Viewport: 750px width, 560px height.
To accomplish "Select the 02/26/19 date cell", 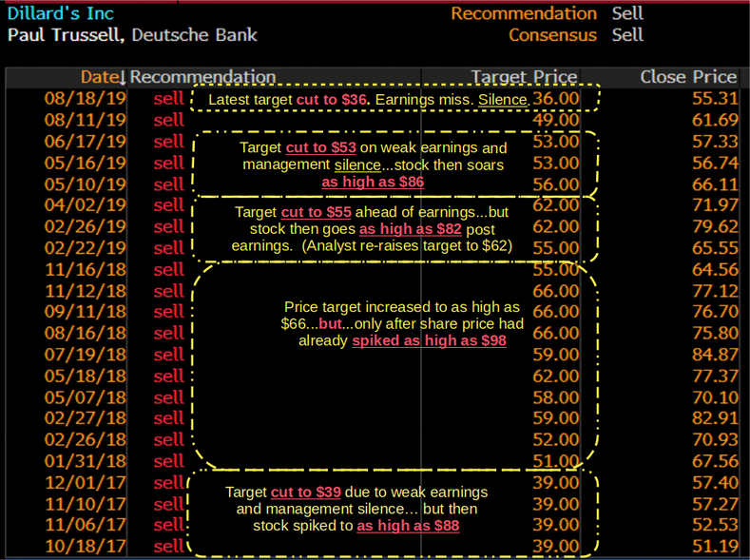I will 86,226.
